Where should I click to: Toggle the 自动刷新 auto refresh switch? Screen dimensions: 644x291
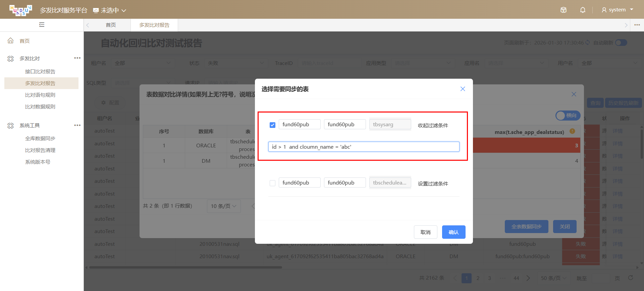[x=621, y=43]
